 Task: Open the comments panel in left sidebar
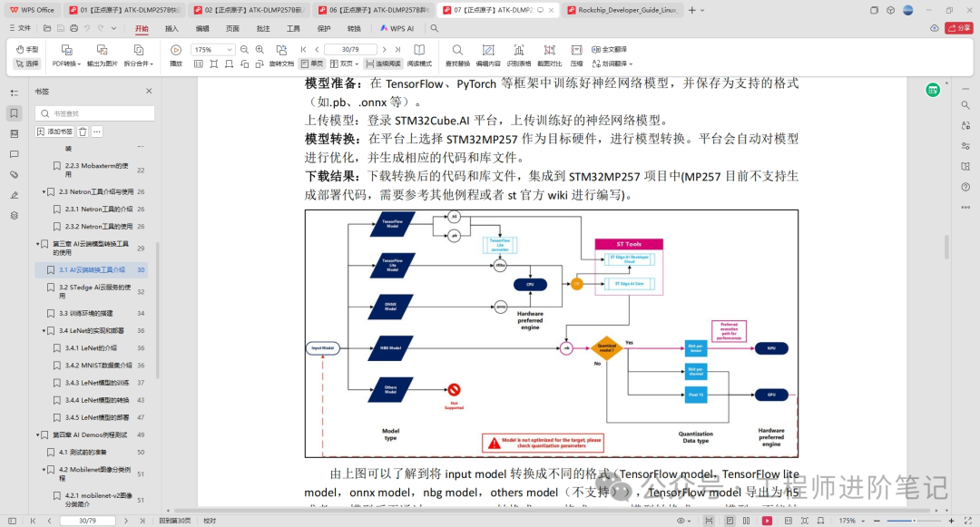coord(14,154)
